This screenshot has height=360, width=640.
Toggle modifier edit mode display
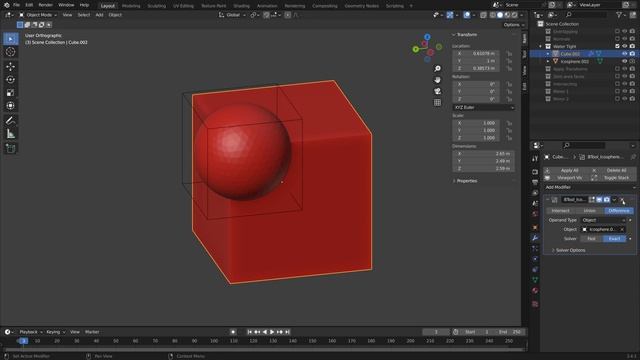point(592,200)
